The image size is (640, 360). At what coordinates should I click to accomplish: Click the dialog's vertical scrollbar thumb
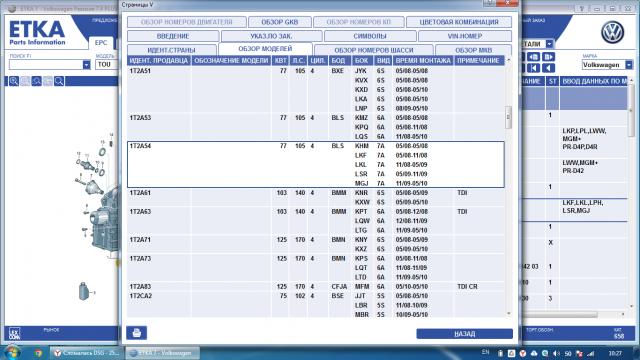click(x=508, y=117)
